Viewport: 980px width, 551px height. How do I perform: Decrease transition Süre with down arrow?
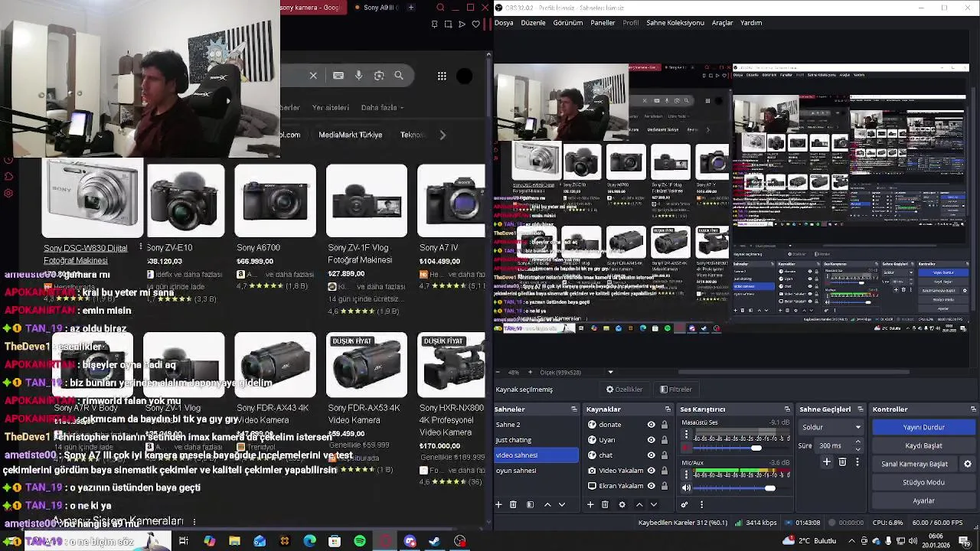tap(857, 449)
